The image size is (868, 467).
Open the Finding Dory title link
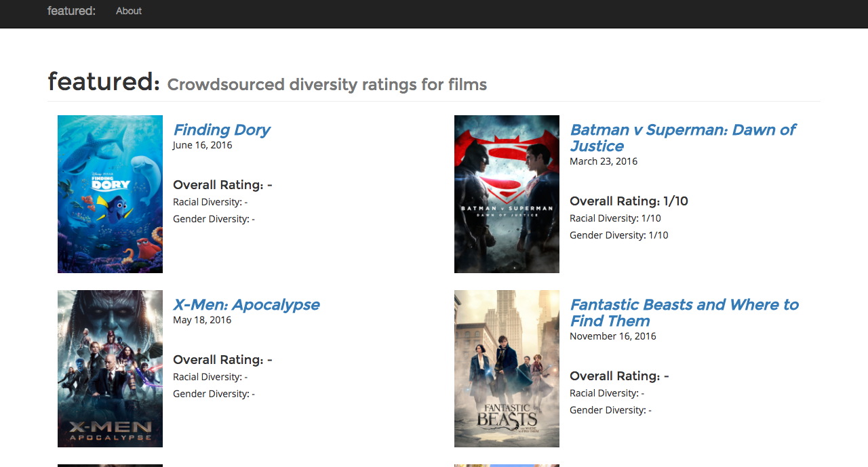click(x=222, y=129)
